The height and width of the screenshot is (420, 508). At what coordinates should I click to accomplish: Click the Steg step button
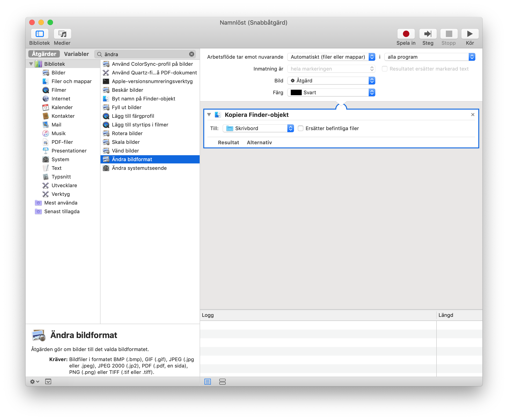tap(427, 34)
